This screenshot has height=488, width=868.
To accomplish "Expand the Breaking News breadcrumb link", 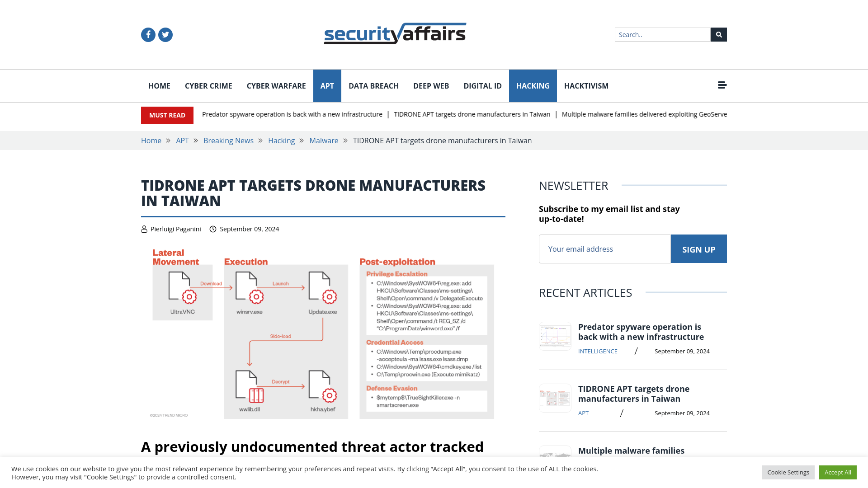I will click(228, 140).
